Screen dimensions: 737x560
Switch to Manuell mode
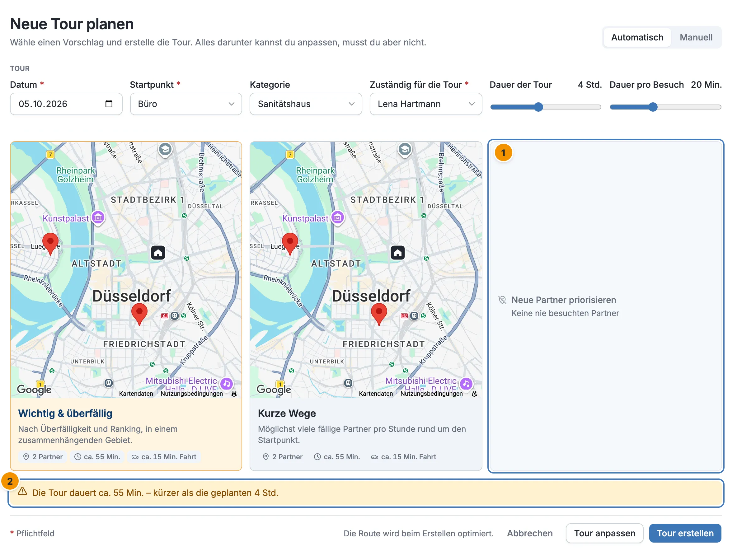coord(696,37)
